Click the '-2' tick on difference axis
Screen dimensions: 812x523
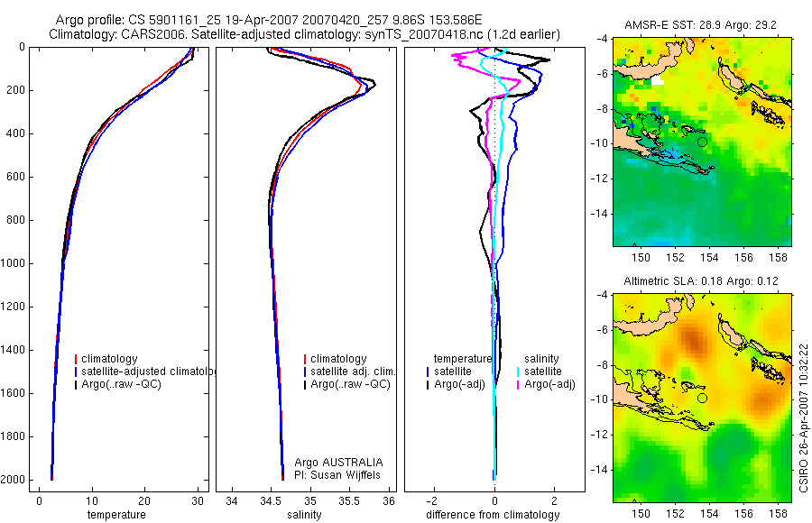(432, 501)
